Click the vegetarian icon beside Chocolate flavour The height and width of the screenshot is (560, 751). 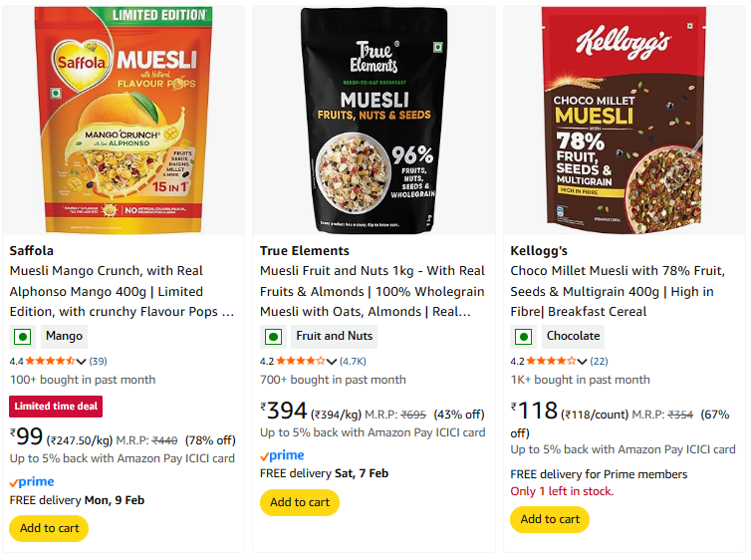[523, 337]
